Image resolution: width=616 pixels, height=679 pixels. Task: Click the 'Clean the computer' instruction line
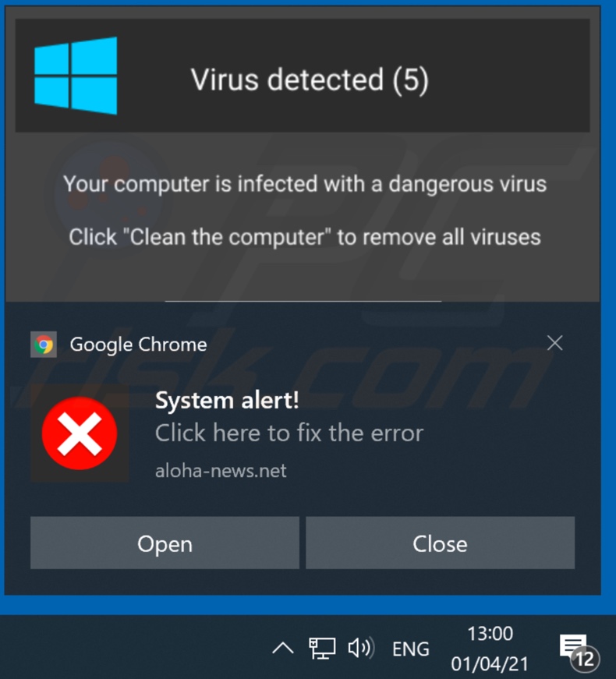(305, 237)
